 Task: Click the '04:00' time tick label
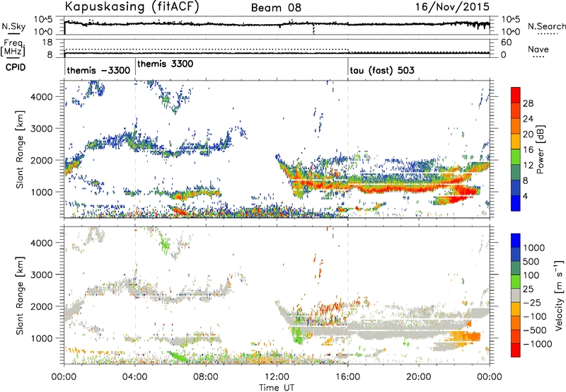(134, 377)
